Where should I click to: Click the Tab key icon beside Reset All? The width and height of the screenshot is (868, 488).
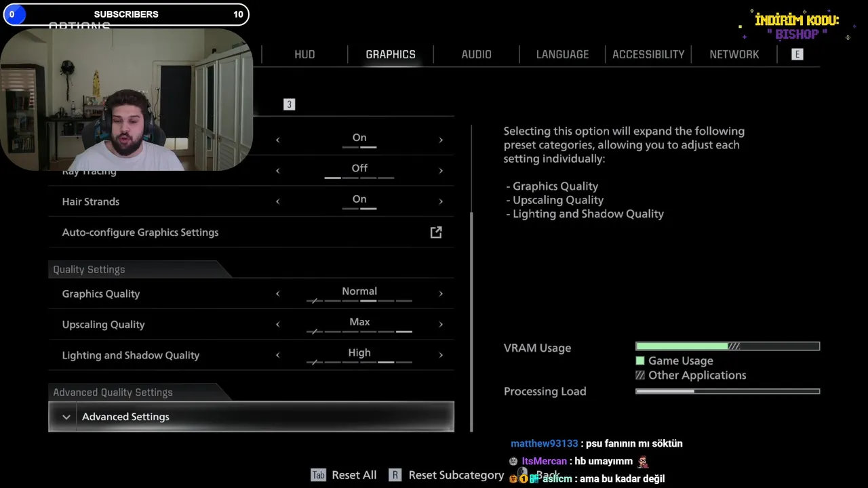318,475
